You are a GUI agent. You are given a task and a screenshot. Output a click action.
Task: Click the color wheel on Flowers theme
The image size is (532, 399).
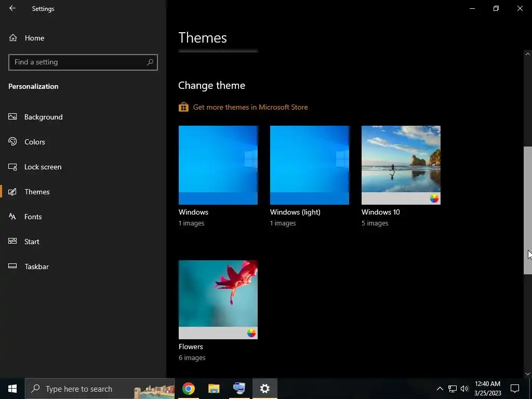coord(251,333)
